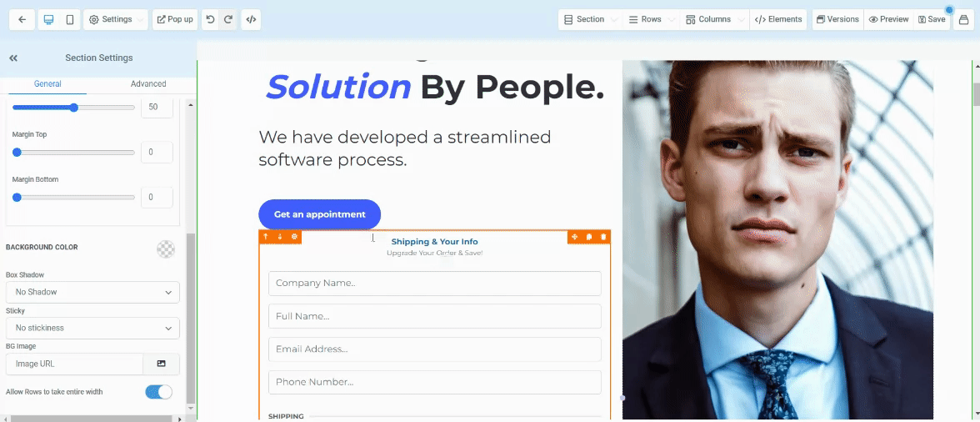Expand the Settings menu

pyautogui.click(x=116, y=19)
